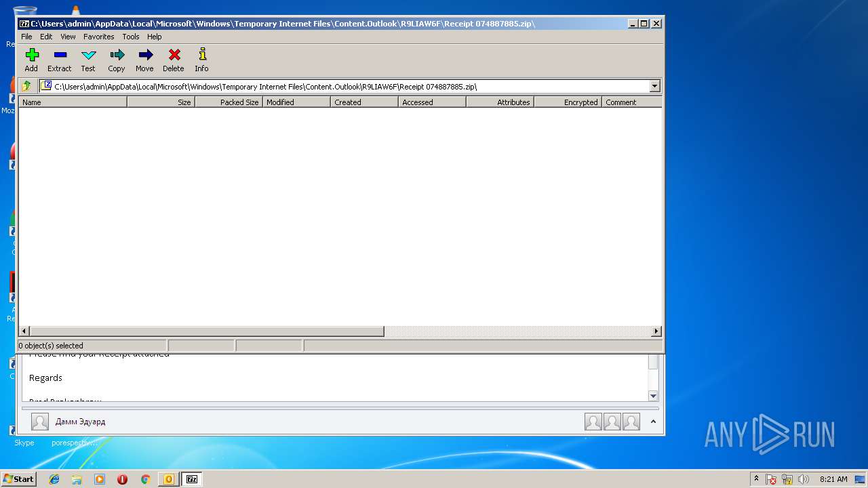Open the Tools menu
This screenshot has width=868, height=488.
pyautogui.click(x=131, y=37)
